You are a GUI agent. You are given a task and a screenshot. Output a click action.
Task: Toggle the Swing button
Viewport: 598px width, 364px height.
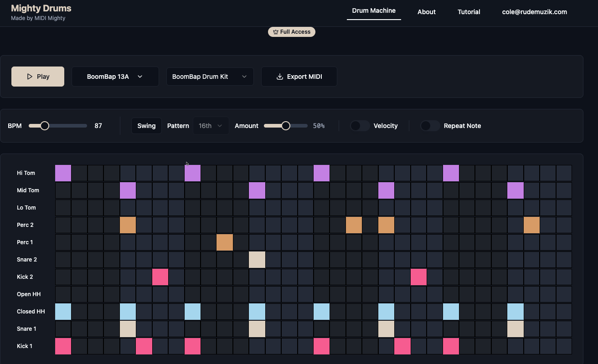tap(146, 126)
